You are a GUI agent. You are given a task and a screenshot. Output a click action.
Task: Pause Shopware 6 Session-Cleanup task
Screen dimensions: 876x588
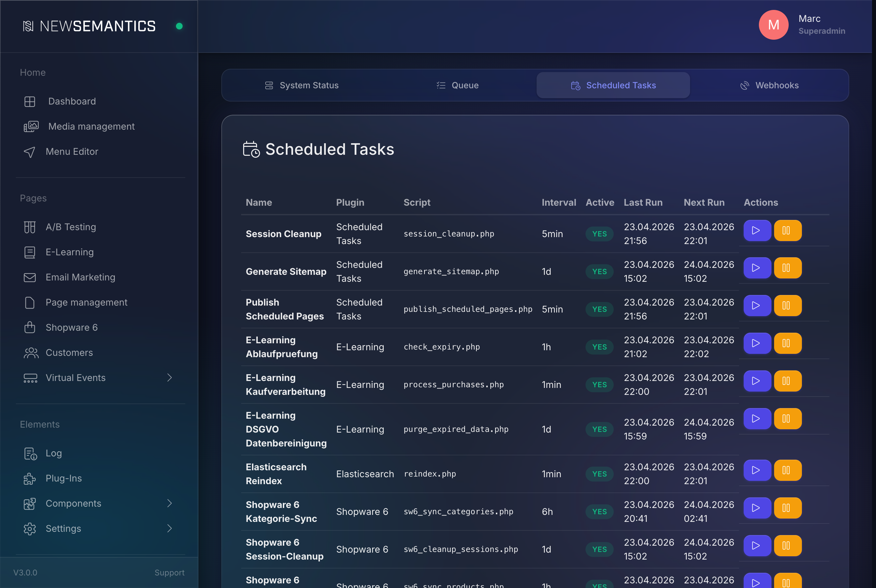(x=787, y=546)
